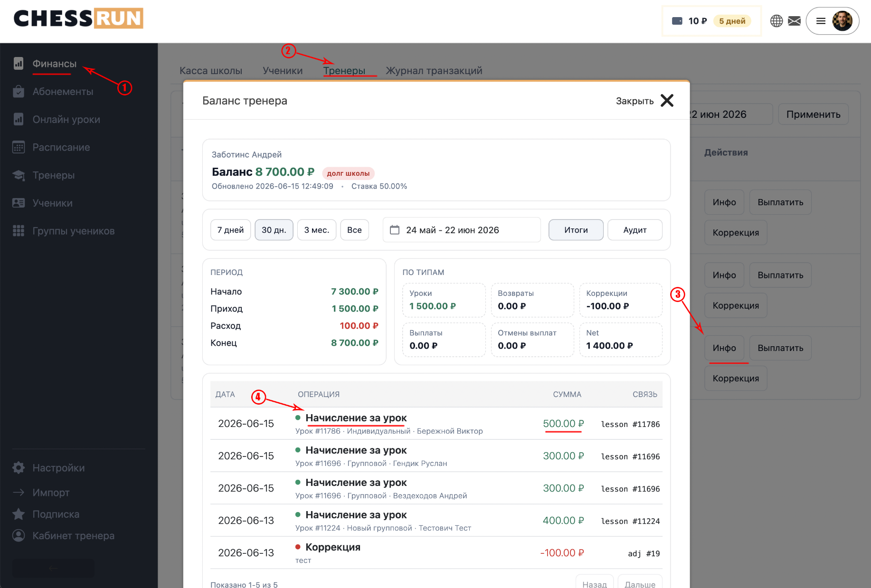Click the user avatar photo
The image size is (871, 588).
click(842, 21)
